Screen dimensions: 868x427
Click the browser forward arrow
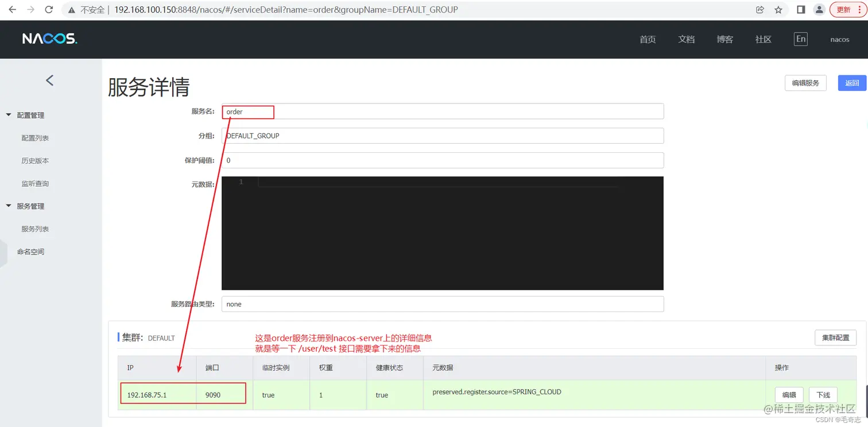click(30, 10)
